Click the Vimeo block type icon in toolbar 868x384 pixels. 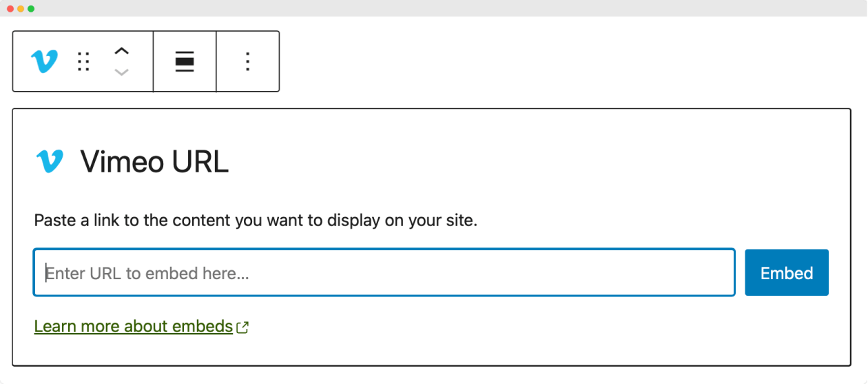(x=45, y=61)
